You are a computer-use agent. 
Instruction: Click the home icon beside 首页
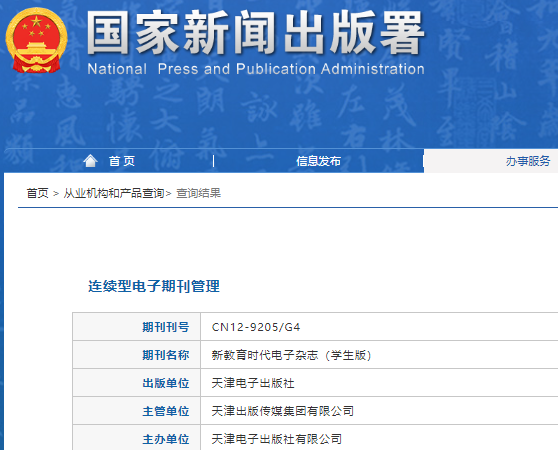click(x=90, y=161)
